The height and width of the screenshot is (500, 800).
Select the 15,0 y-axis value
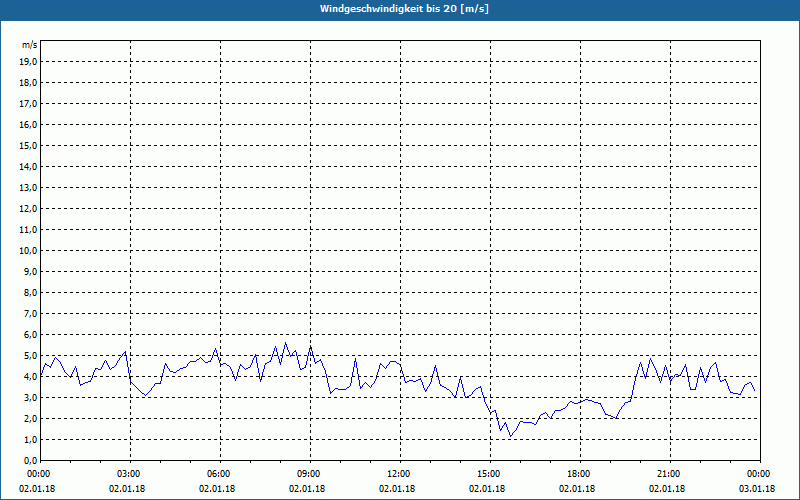point(28,145)
